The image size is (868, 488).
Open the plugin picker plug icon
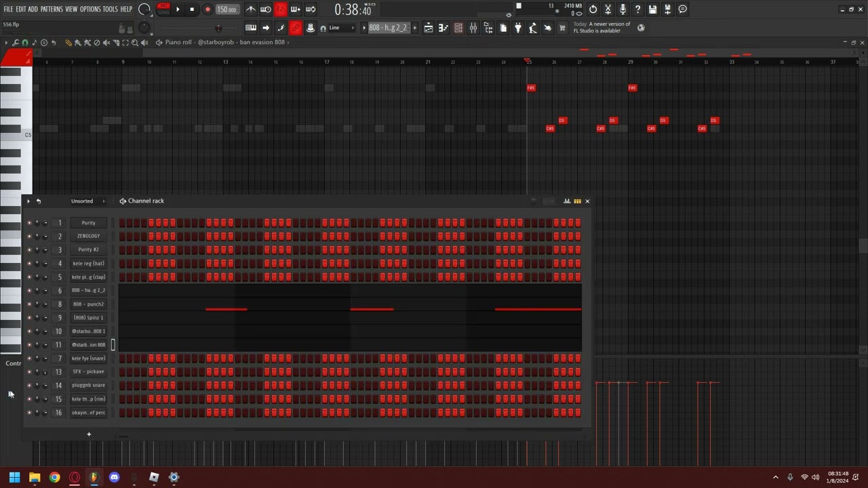[518, 28]
